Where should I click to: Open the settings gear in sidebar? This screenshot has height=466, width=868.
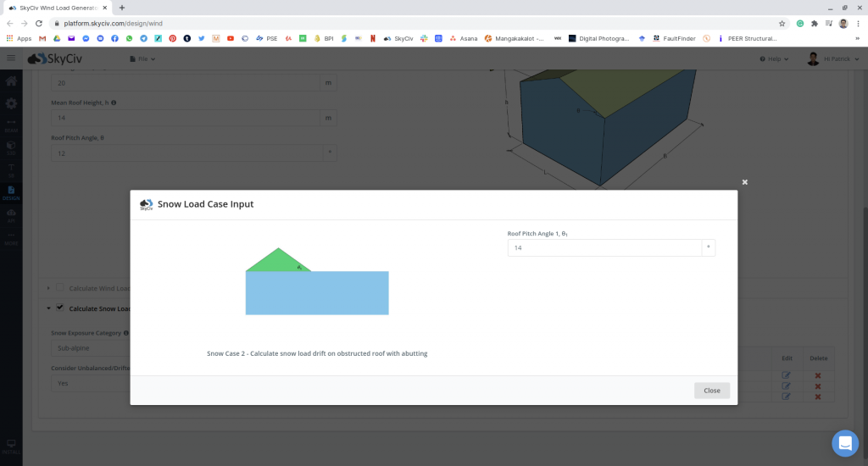(11, 103)
